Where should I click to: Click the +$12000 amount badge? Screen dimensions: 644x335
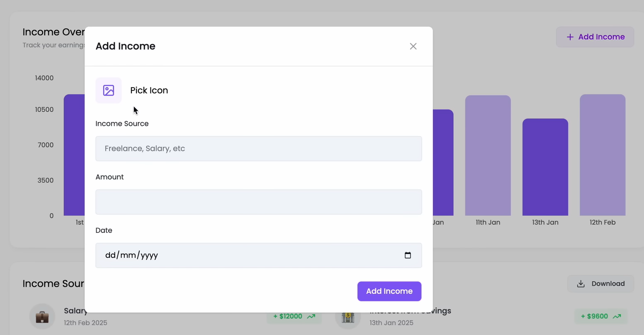(x=288, y=316)
